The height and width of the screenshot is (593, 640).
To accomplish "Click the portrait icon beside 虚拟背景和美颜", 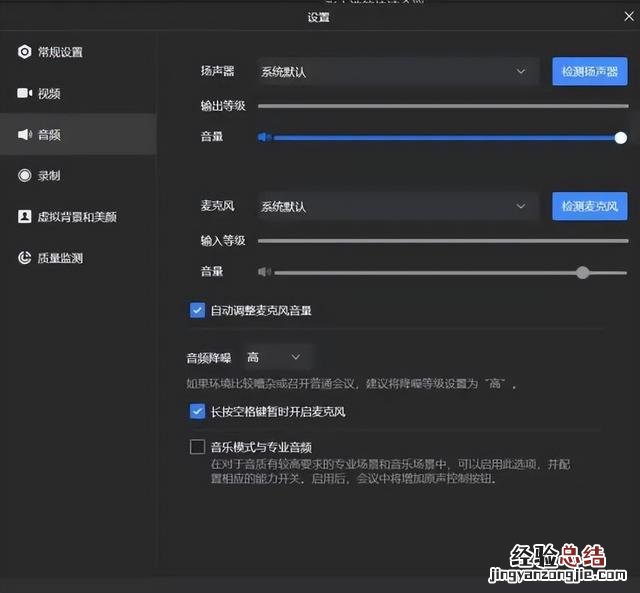I will coord(24,216).
